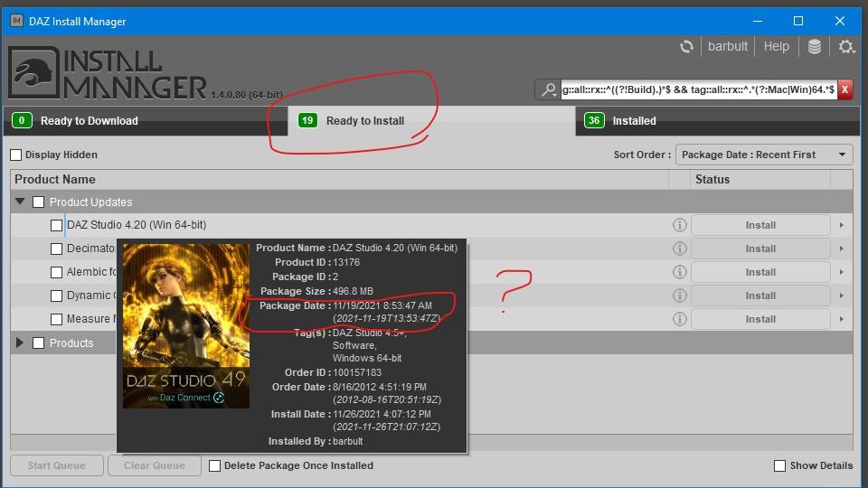Check the Products group checkbox
The height and width of the screenshot is (488, 868).
[x=38, y=343]
